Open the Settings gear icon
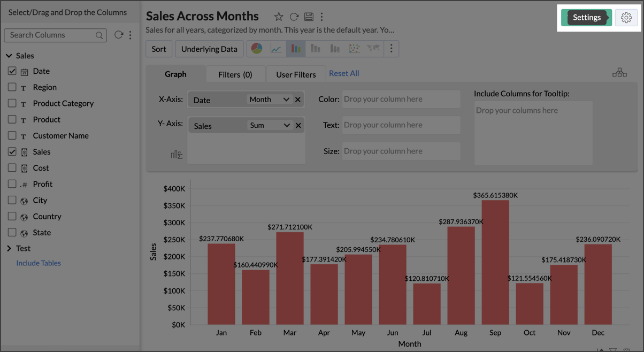 626,18
